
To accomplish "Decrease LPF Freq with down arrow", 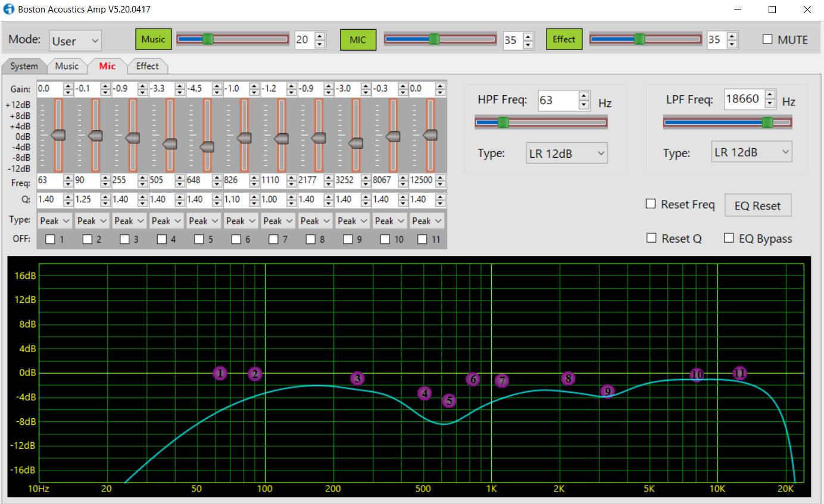I will [770, 104].
